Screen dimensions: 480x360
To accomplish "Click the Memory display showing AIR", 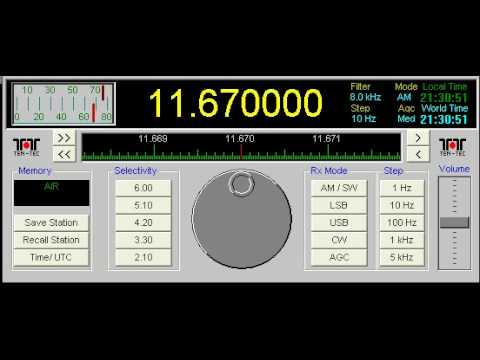I will [51, 193].
